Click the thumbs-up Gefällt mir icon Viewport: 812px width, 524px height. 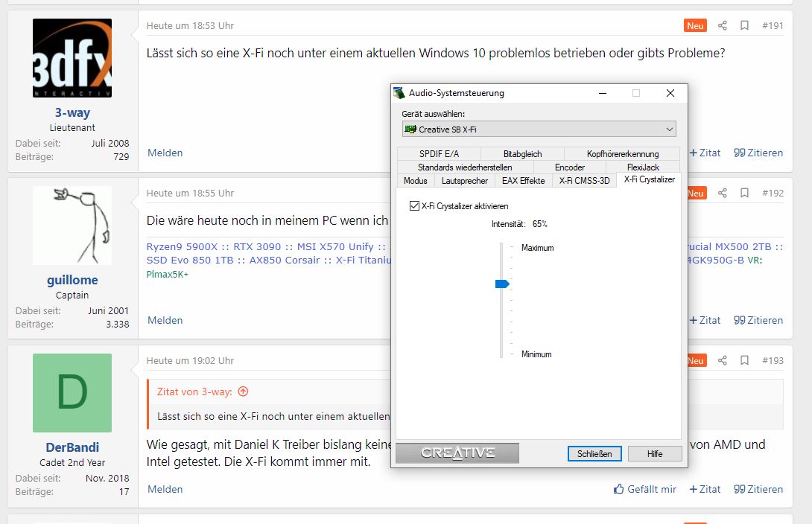[x=619, y=489]
